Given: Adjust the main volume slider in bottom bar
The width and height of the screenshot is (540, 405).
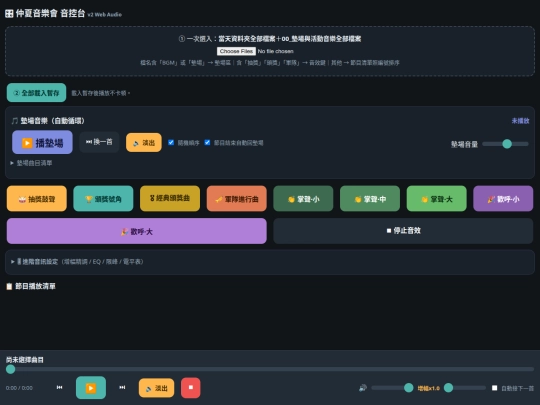Looking at the screenshot, I should 392,388.
